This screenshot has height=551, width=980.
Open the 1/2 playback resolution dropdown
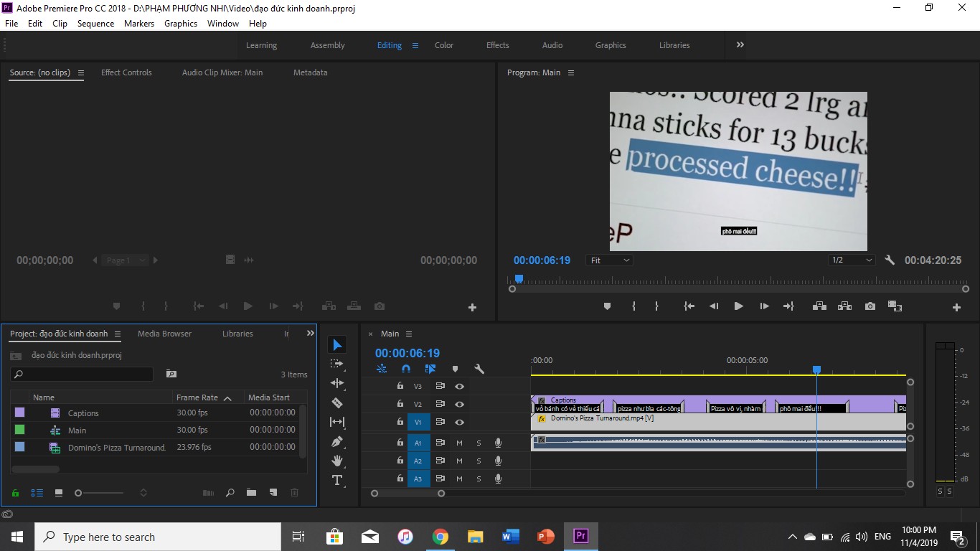click(x=852, y=260)
